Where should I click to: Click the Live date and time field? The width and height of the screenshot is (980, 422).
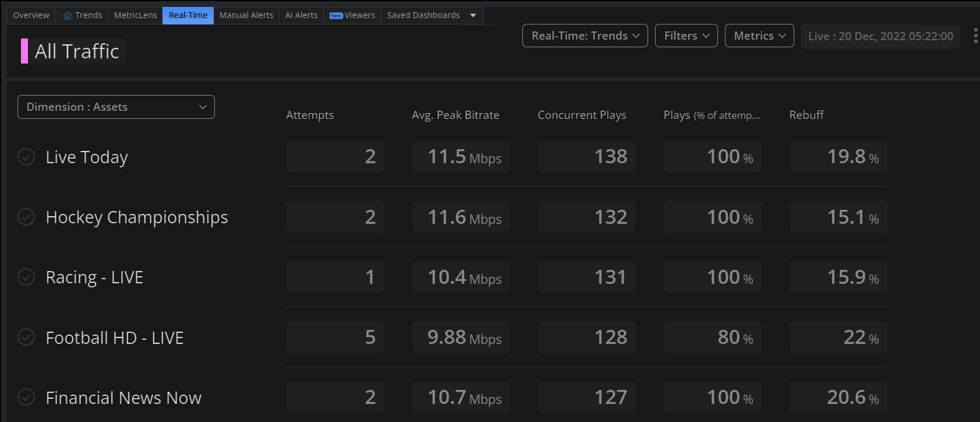point(880,37)
